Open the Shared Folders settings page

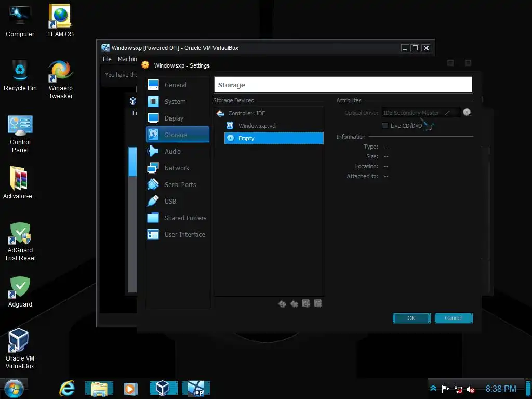coord(177,218)
